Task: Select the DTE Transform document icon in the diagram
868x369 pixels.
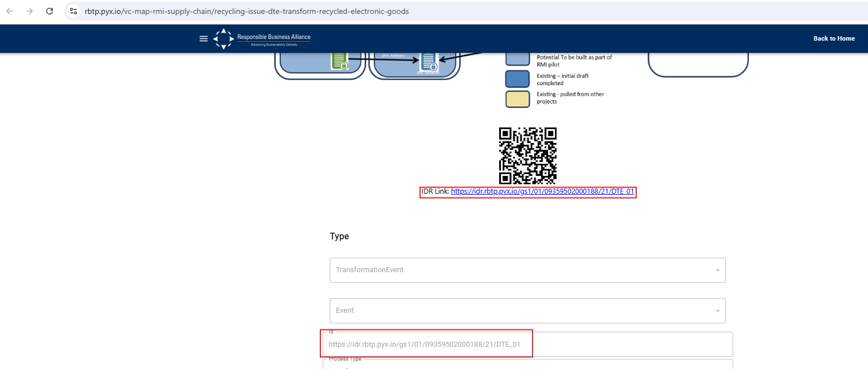Action: tap(428, 62)
